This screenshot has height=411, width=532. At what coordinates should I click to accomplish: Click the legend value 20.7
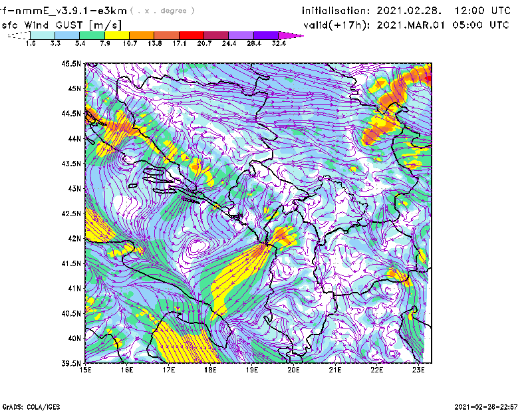(204, 43)
